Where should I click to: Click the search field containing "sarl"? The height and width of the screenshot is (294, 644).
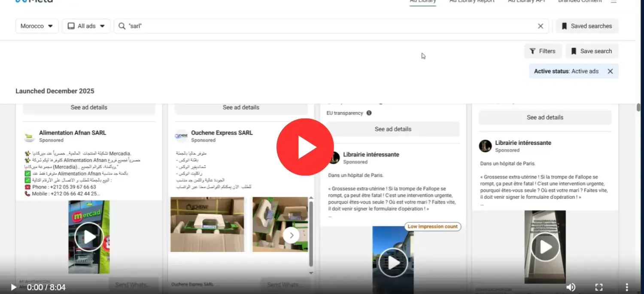point(331,26)
